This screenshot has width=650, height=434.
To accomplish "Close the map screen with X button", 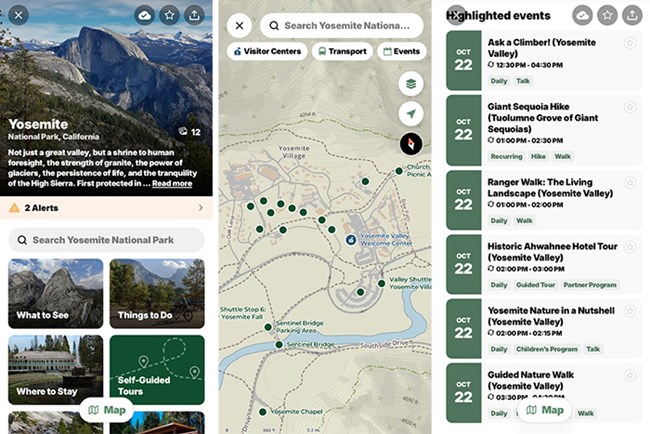I will 239,26.
